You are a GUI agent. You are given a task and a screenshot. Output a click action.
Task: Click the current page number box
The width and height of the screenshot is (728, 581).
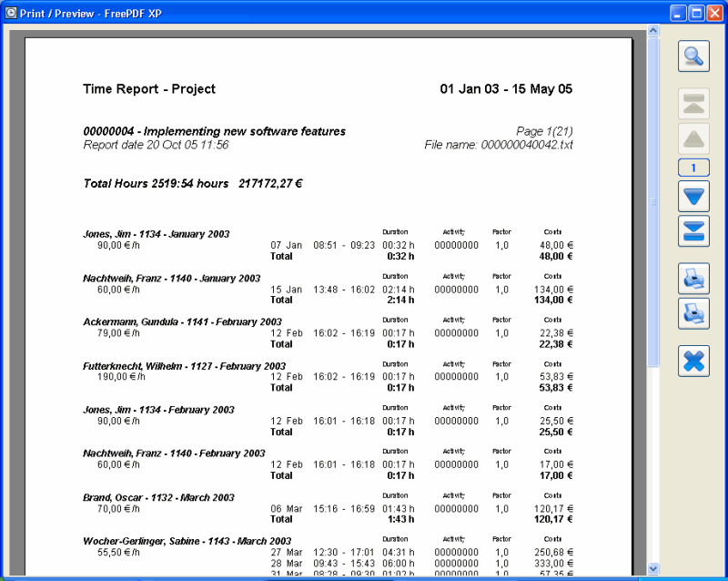click(x=693, y=168)
